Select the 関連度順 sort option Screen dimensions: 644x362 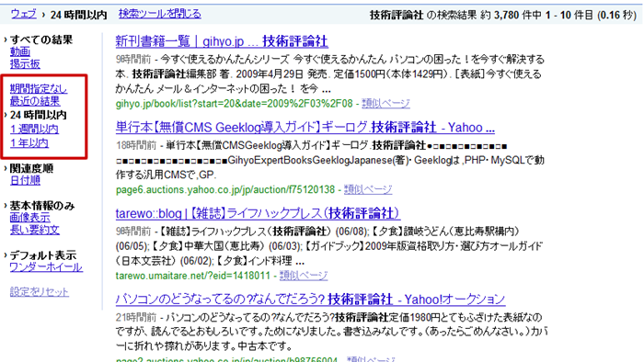(31, 168)
